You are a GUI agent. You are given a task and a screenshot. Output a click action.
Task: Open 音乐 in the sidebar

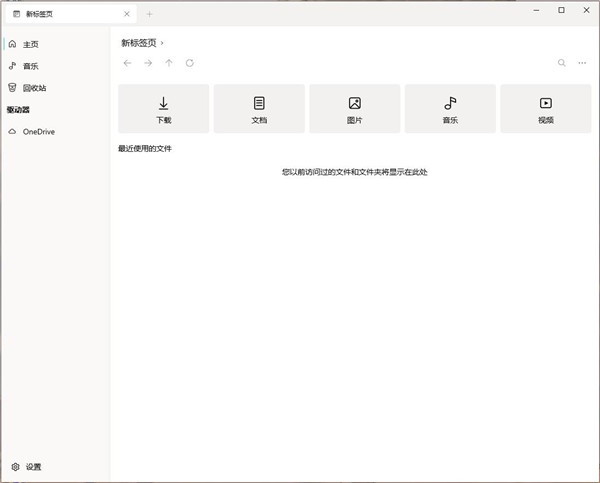pyautogui.click(x=56, y=66)
